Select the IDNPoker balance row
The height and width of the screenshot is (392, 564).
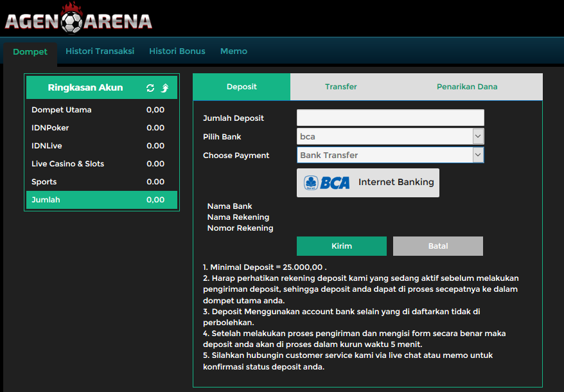tap(101, 128)
